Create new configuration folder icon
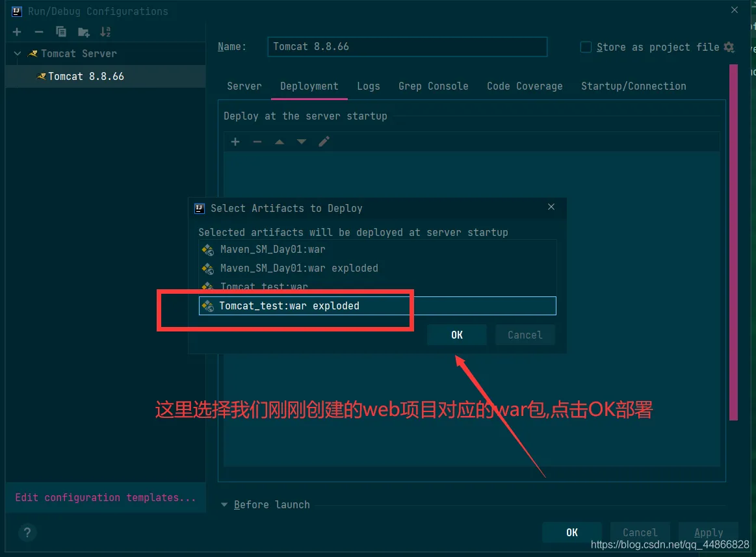 click(83, 32)
